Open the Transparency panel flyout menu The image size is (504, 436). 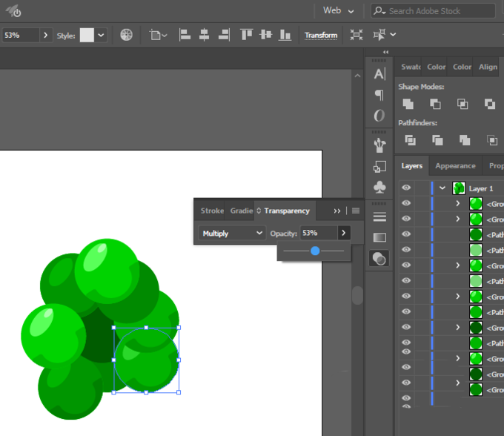[356, 211]
